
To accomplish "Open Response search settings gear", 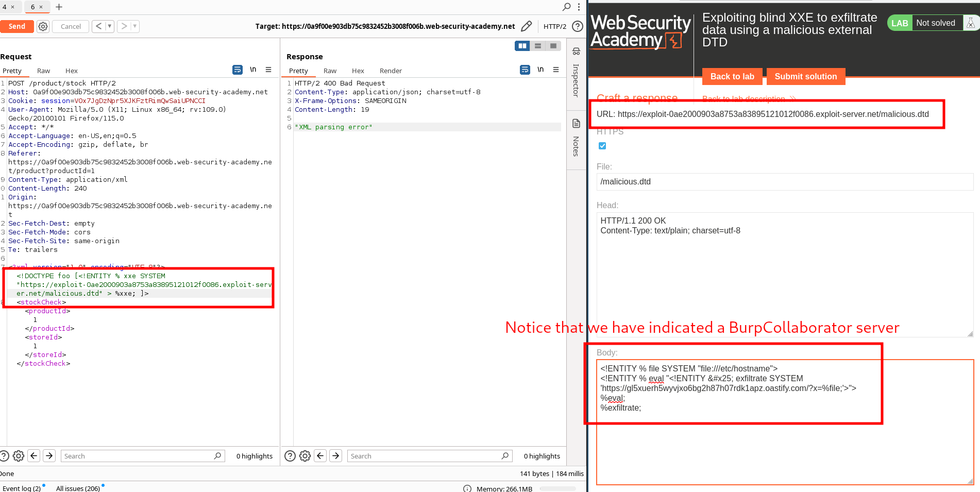I will coord(305,456).
